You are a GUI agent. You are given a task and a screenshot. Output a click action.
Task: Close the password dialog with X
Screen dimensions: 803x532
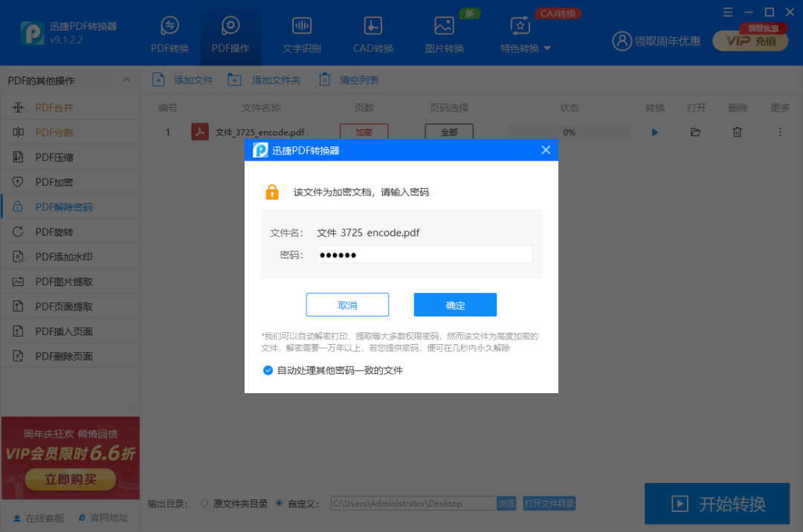[x=546, y=150]
